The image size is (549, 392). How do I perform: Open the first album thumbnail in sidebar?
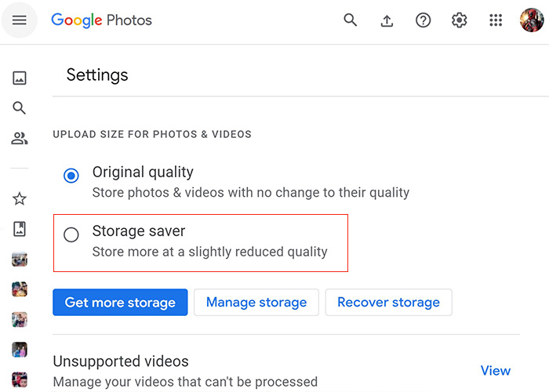tap(20, 260)
